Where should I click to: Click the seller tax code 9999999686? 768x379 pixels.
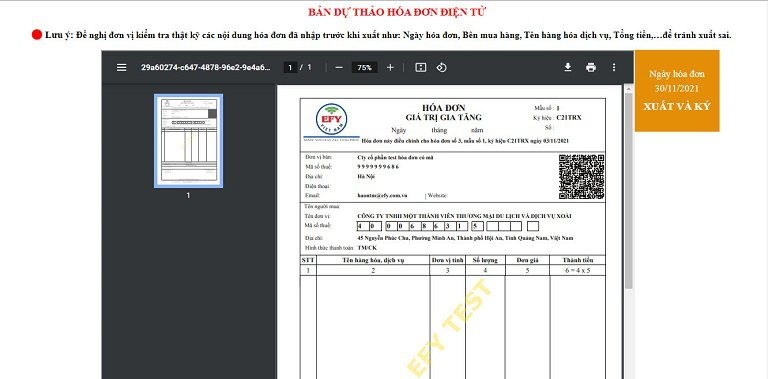378,166
